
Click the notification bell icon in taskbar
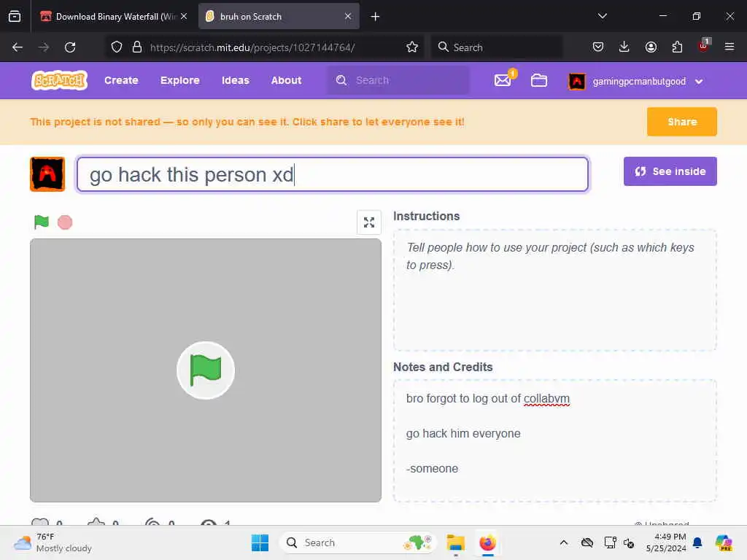point(697,542)
